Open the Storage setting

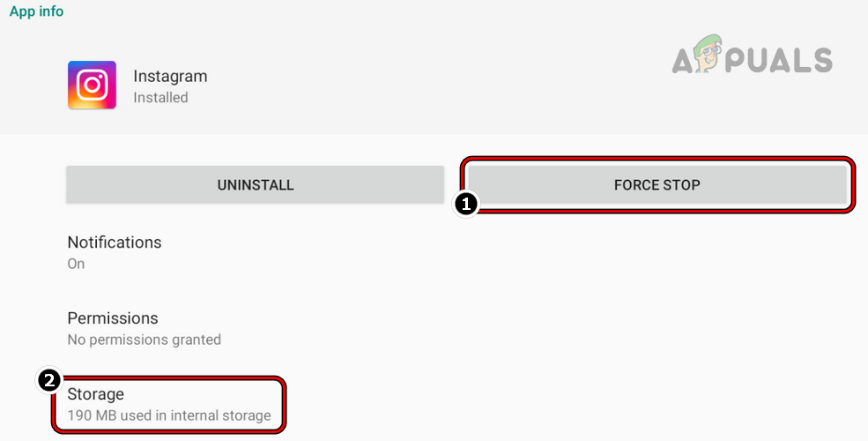click(x=96, y=394)
